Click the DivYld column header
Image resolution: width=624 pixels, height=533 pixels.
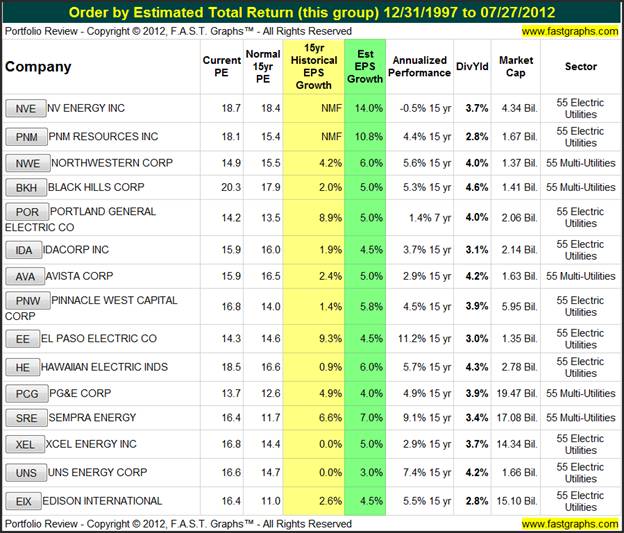click(x=472, y=66)
